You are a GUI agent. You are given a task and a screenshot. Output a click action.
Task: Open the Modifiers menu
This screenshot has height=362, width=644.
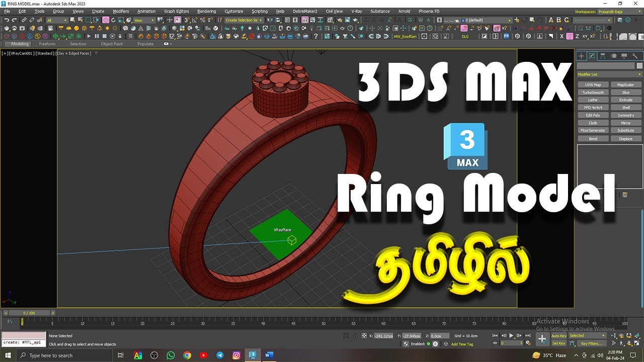click(121, 11)
